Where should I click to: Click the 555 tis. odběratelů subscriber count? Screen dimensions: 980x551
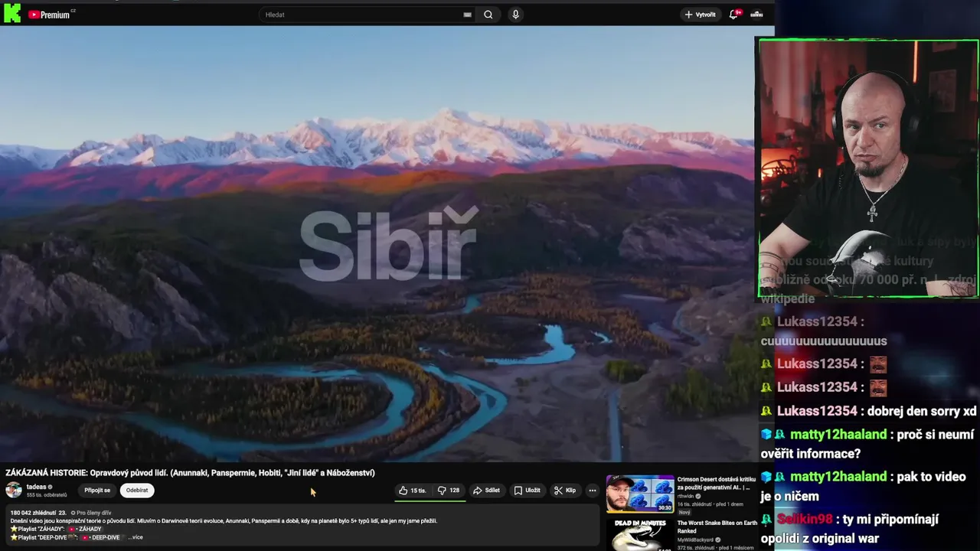(47, 495)
